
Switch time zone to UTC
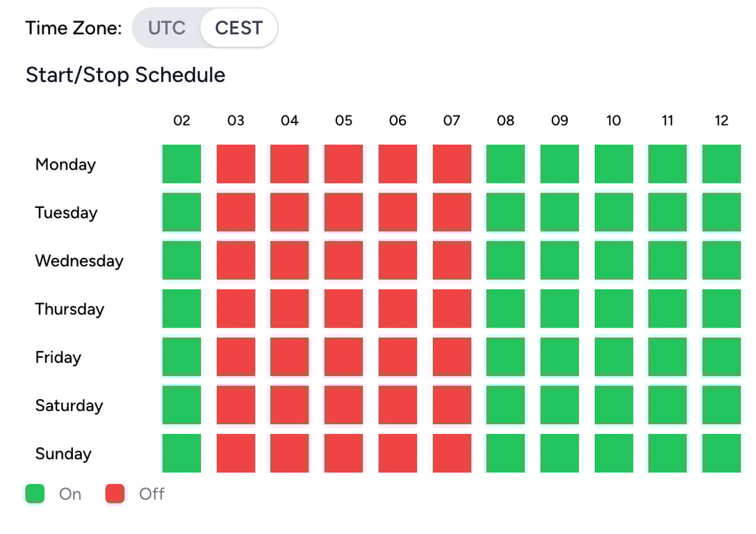(167, 29)
